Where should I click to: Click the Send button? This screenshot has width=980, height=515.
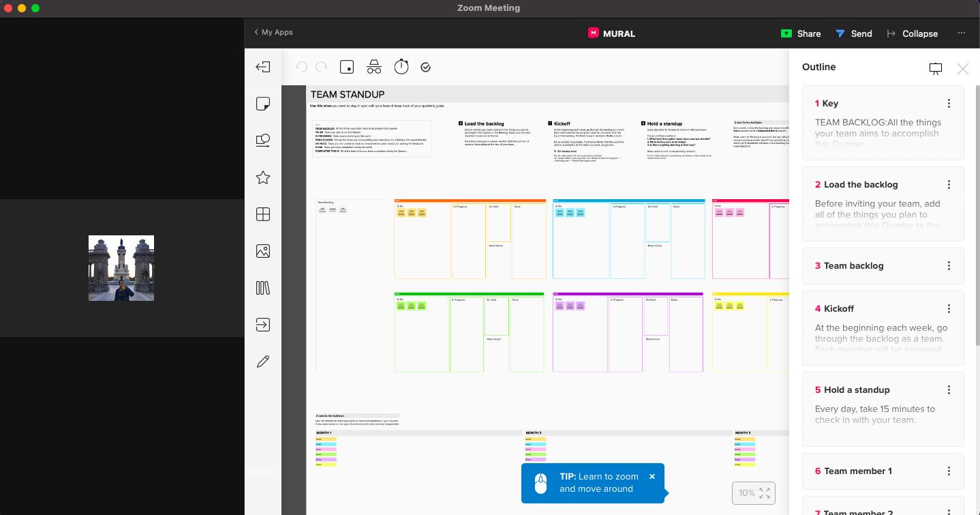point(853,33)
